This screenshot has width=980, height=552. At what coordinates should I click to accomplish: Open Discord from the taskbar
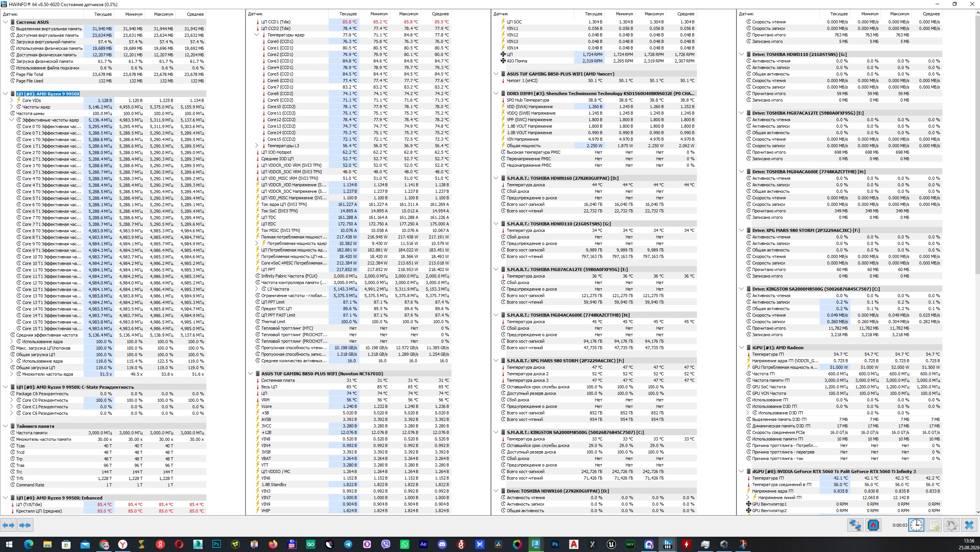442,544
